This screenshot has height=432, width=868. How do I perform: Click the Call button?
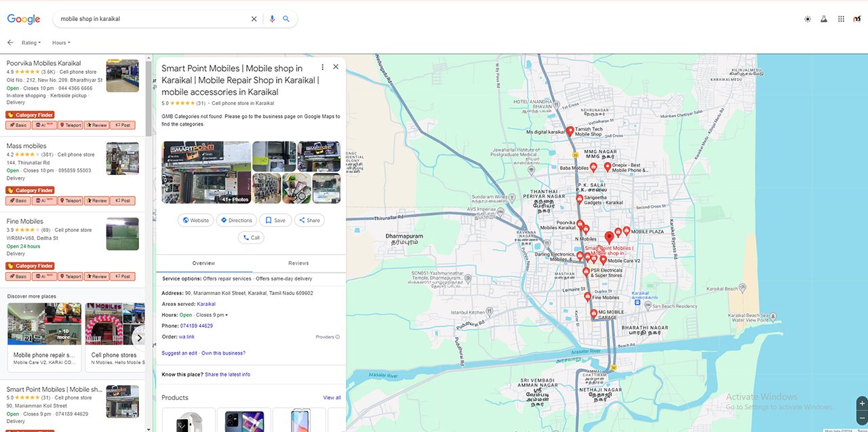(251, 237)
